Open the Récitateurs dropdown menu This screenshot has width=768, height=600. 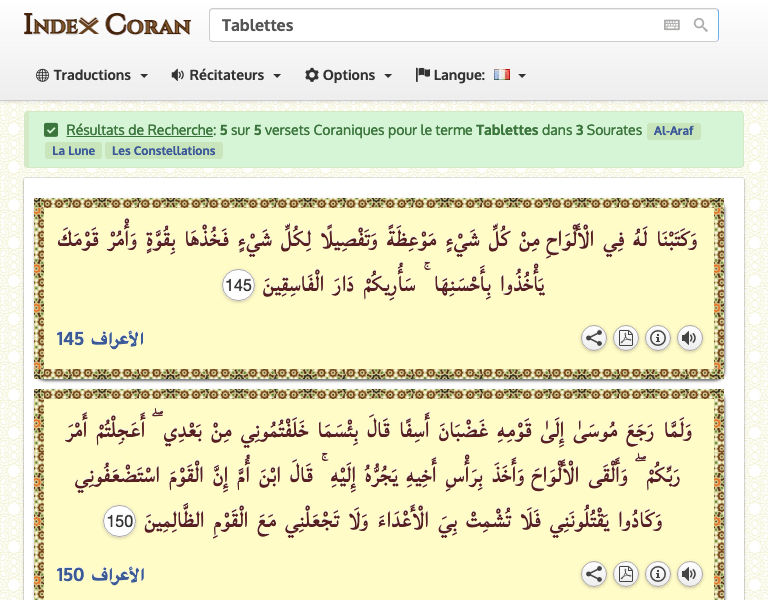(x=226, y=75)
